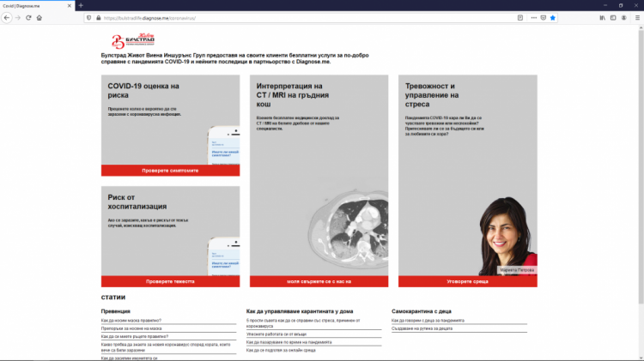Toggle reader view in address bar
This screenshot has height=361, width=644.
519,17
